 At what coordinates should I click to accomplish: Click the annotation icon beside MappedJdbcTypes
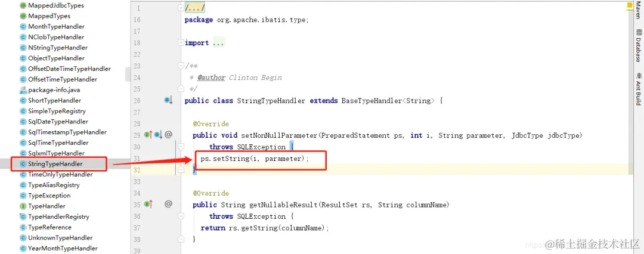[23, 6]
